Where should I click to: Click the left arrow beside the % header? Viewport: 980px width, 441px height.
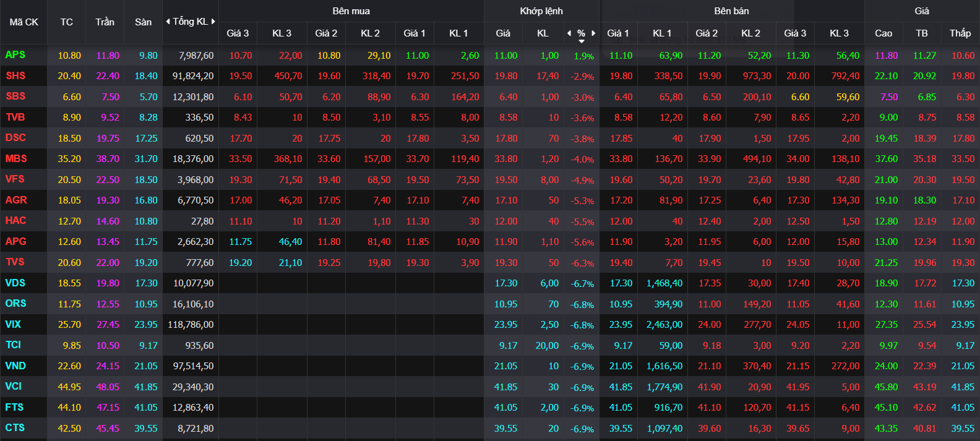[569, 33]
